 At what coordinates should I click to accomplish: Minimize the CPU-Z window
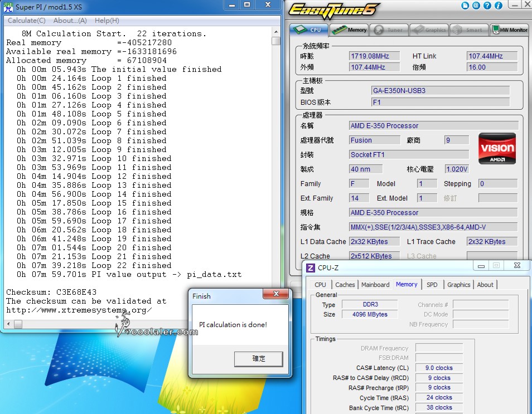(481, 266)
